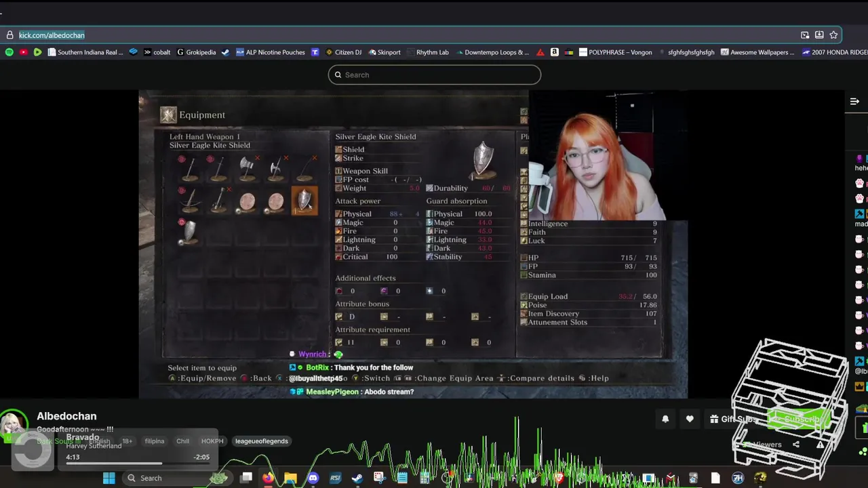Open site info lock icon
This screenshot has width=868, height=488.
point(9,35)
